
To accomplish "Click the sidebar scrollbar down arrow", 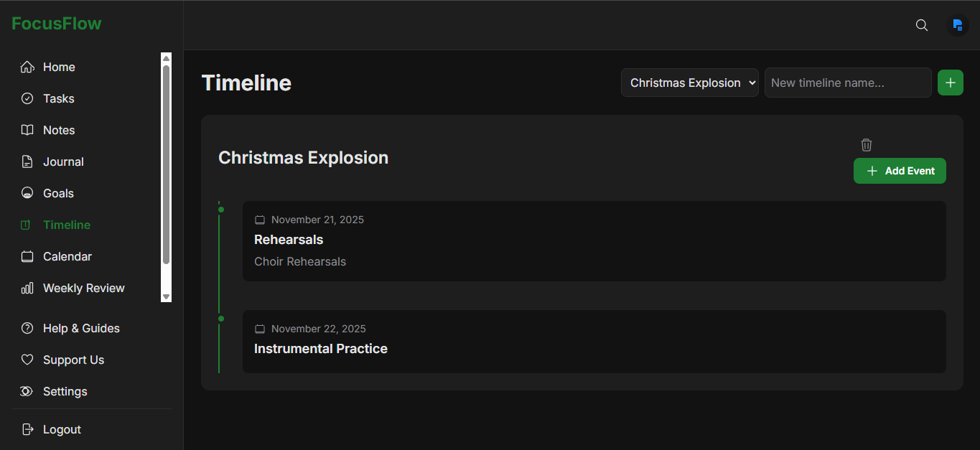I will (x=166, y=296).
